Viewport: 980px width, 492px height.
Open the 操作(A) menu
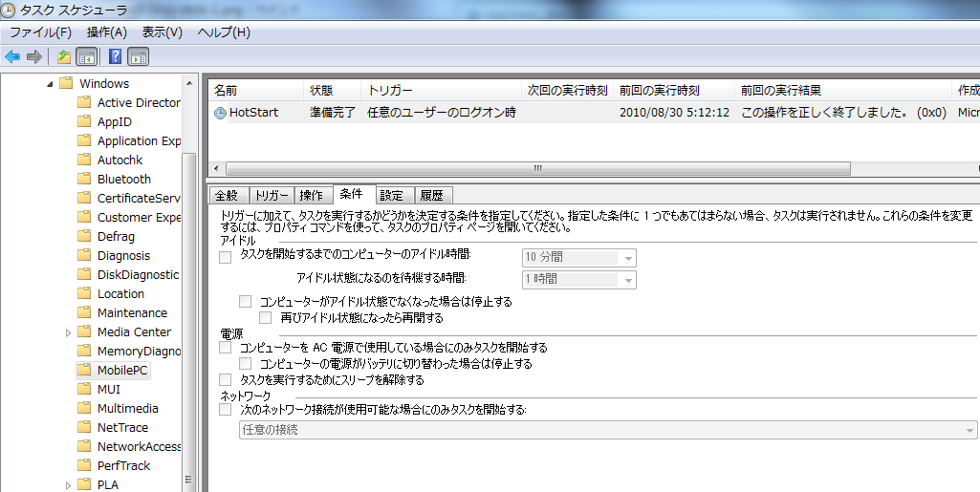[106, 32]
